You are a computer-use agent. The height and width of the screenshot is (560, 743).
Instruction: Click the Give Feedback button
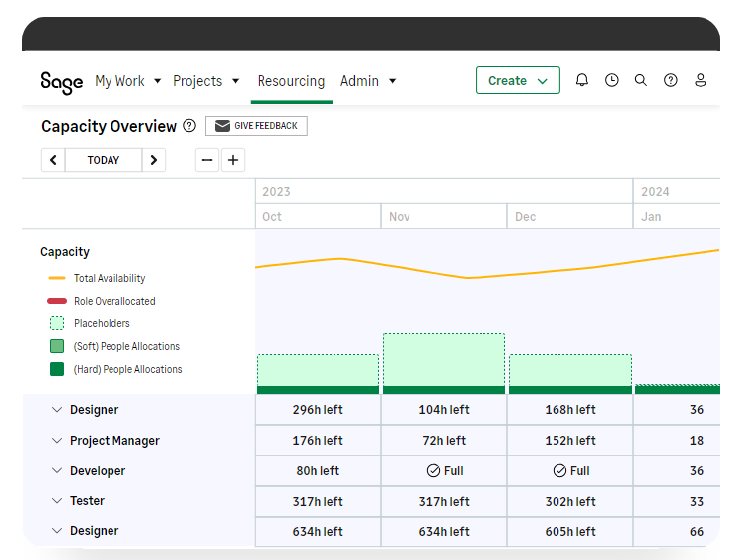click(257, 126)
